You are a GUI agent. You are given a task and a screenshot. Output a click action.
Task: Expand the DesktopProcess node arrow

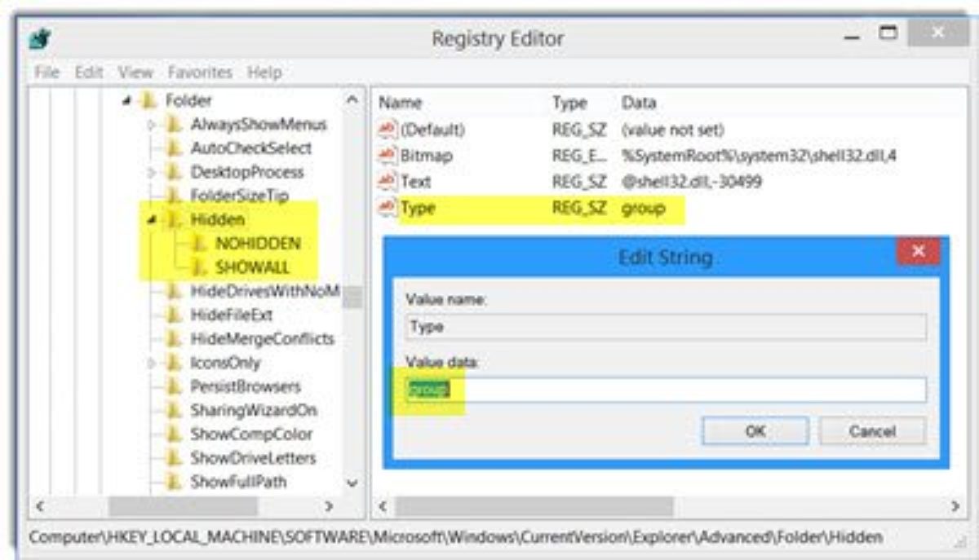click(x=152, y=173)
